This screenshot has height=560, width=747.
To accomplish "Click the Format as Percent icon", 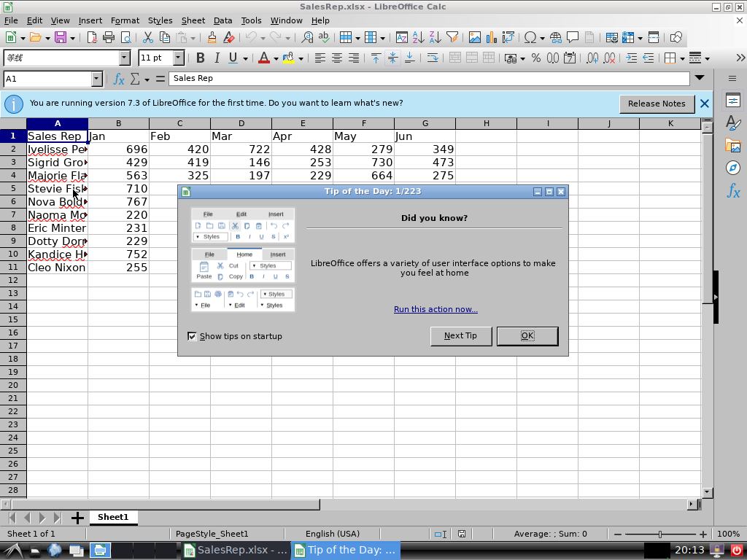I will [x=535, y=58].
